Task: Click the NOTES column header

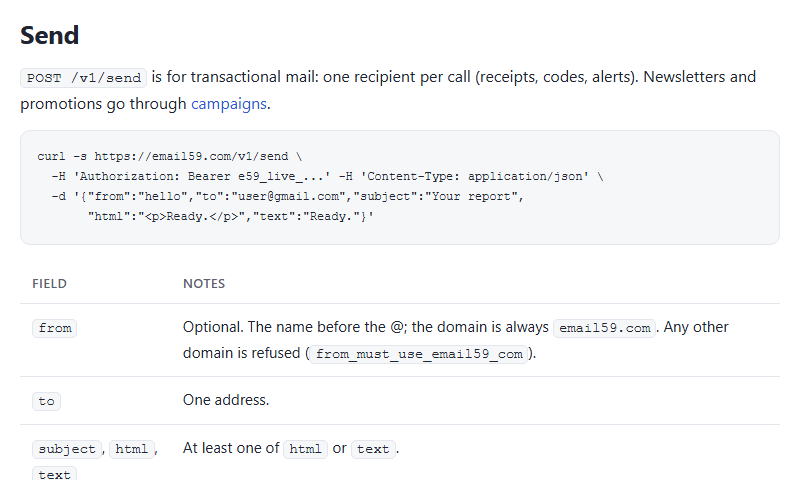Action: tap(204, 284)
